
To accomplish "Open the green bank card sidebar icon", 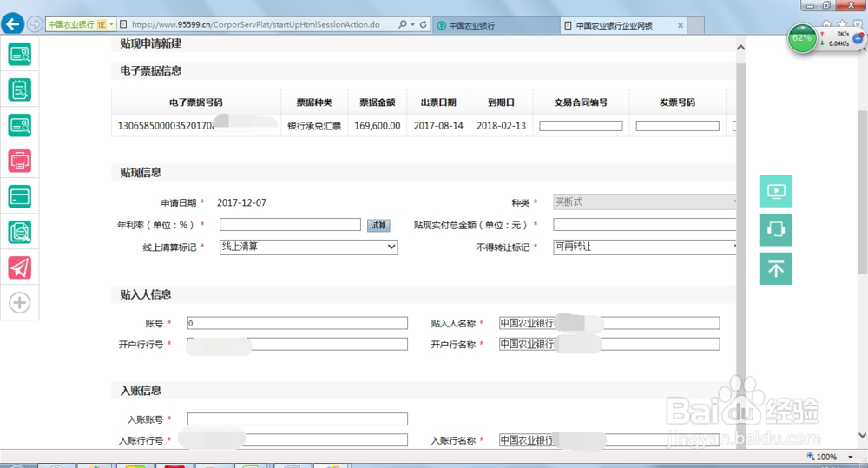I will [x=19, y=196].
